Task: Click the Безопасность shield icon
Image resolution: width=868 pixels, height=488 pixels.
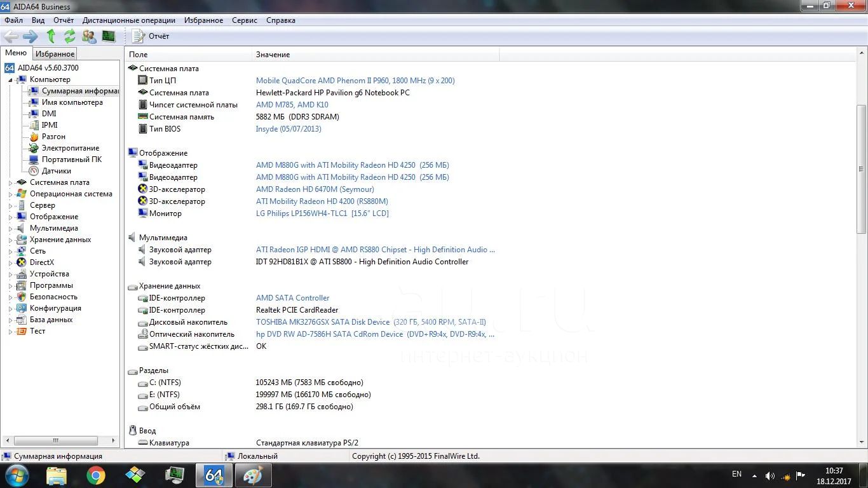Action: pos(22,297)
